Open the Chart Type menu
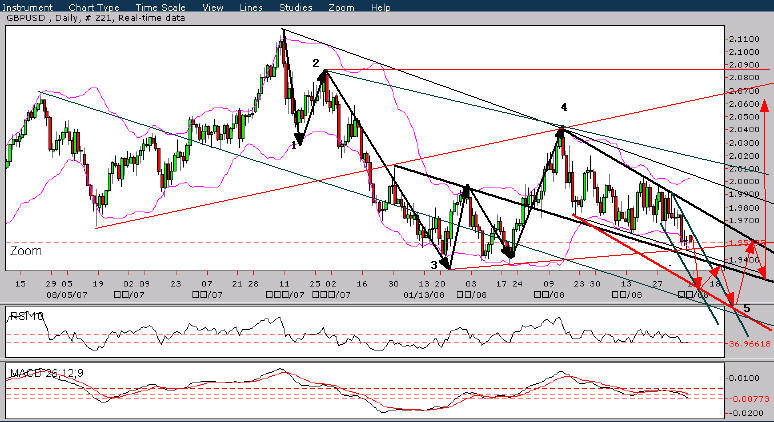774x422 pixels. coord(94,7)
